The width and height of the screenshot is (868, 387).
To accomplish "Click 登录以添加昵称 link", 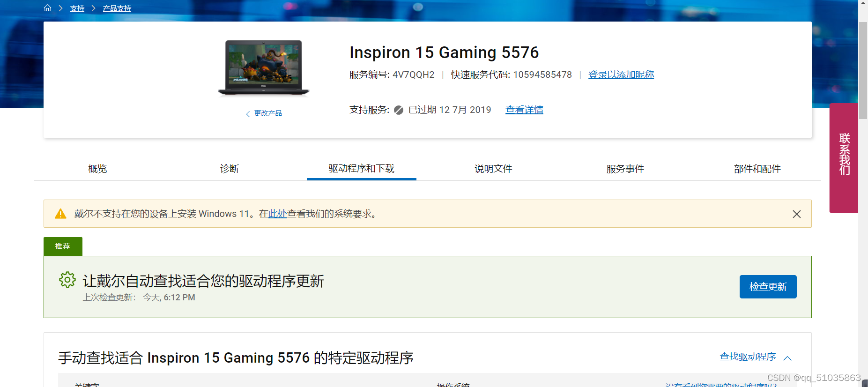I will pyautogui.click(x=621, y=74).
